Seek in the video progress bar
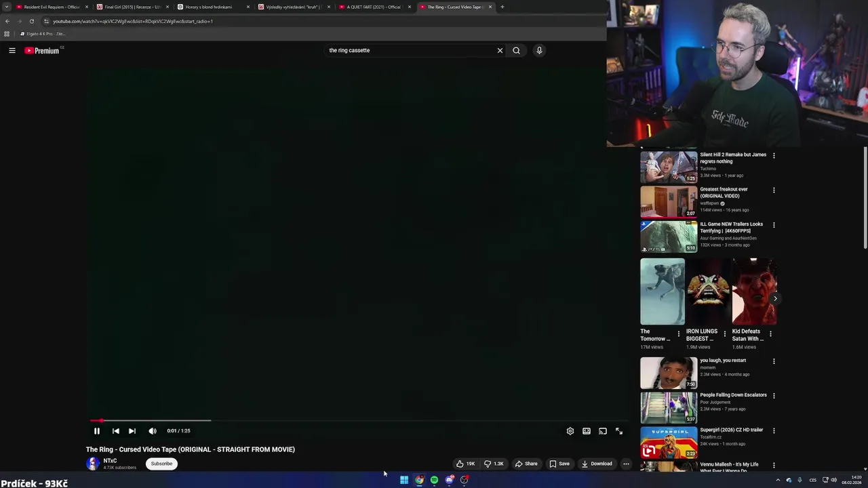 359,420
